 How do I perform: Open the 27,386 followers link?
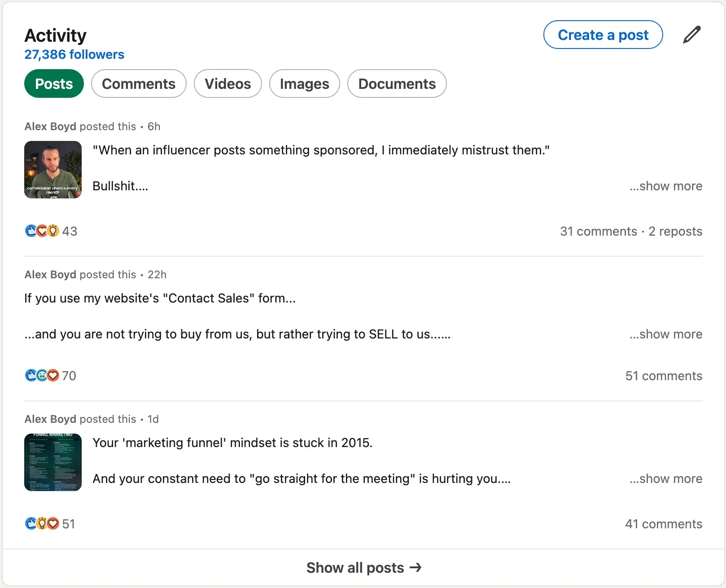coord(74,54)
